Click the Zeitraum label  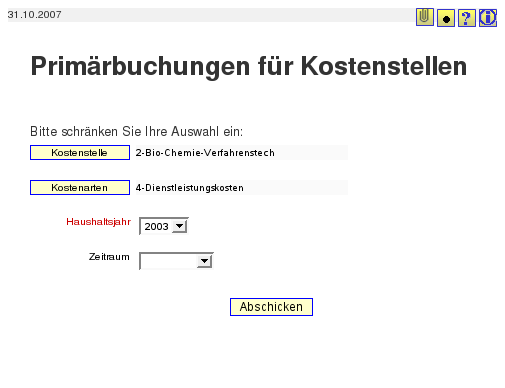[x=109, y=257]
